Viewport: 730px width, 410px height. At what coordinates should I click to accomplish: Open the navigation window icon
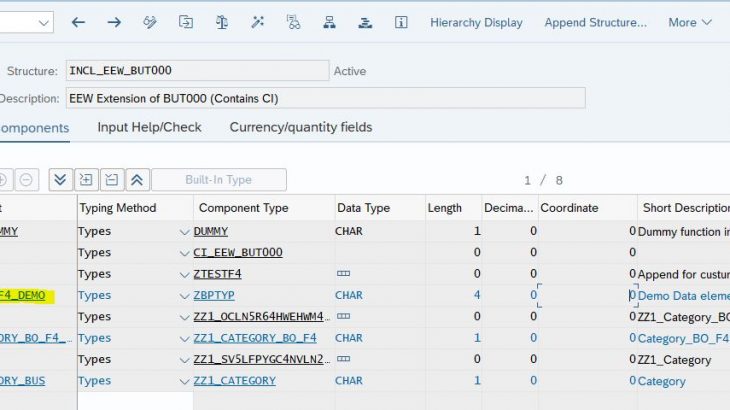(x=365, y=22)
